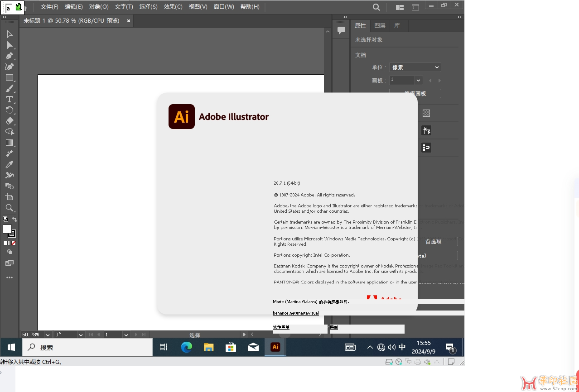Select the 属性 panel tab
This screenshot has height=392, width=579.
click(x=361, y=26)
